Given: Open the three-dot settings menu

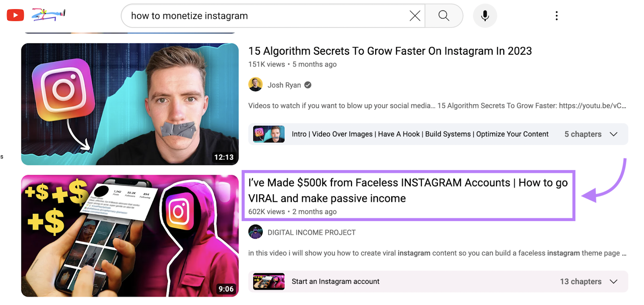Looking at the screenshot, I should pos(556,15).
